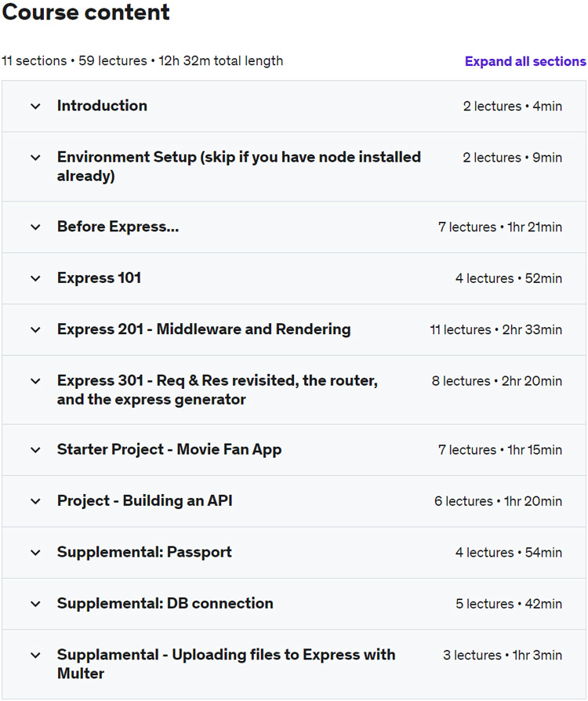Image resolution: width=588 pixels, height=701 pixels.
Task: Click the chevron next to Express 101
Action: pos(35,278)
